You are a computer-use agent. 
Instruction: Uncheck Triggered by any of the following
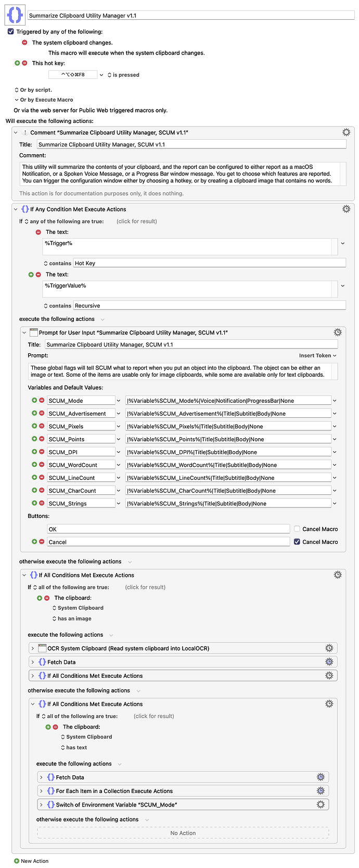[10, 31]
